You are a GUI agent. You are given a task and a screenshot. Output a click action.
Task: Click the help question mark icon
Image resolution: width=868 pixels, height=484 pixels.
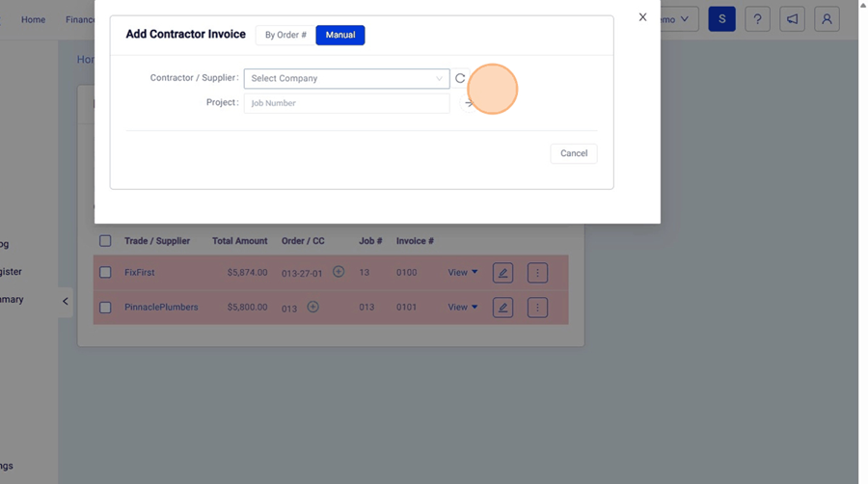point(757,19)
